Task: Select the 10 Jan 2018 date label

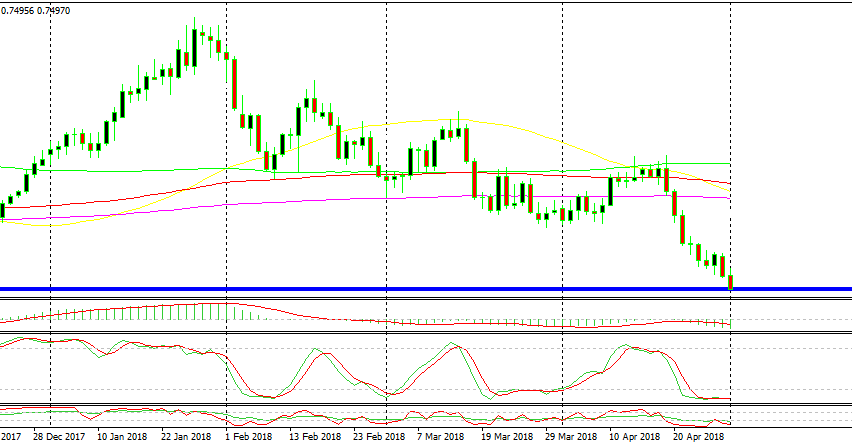Action: [x=122, y=437]
